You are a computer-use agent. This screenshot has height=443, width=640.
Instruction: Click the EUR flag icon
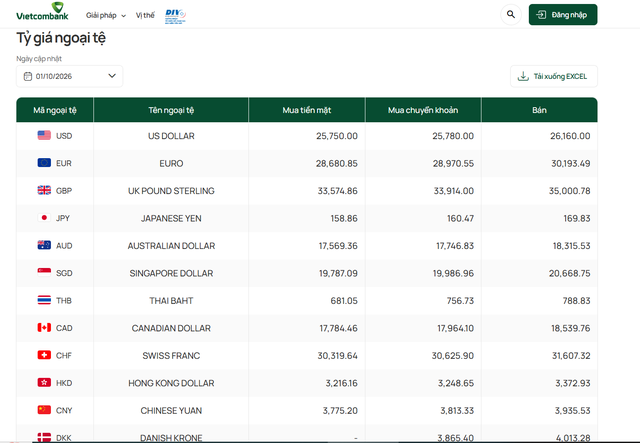click(44, 163)
